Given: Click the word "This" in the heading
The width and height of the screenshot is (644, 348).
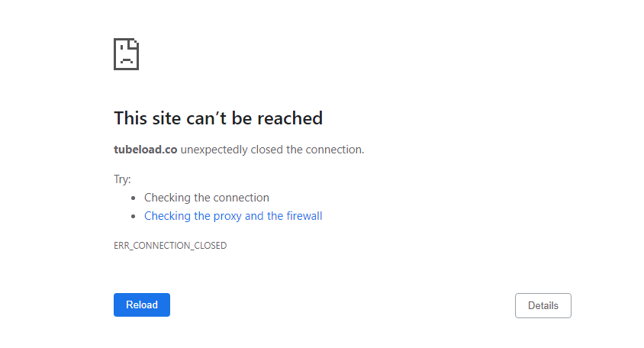Looking at the screenshot, I should click(130, 118).
